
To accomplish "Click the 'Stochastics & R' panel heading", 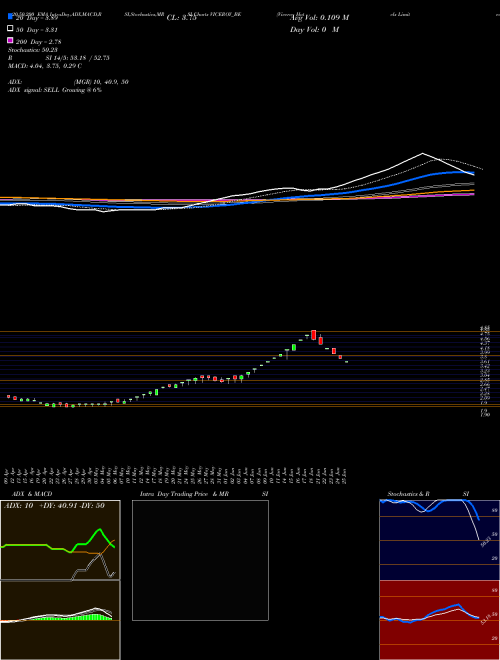I will (409, 494).
